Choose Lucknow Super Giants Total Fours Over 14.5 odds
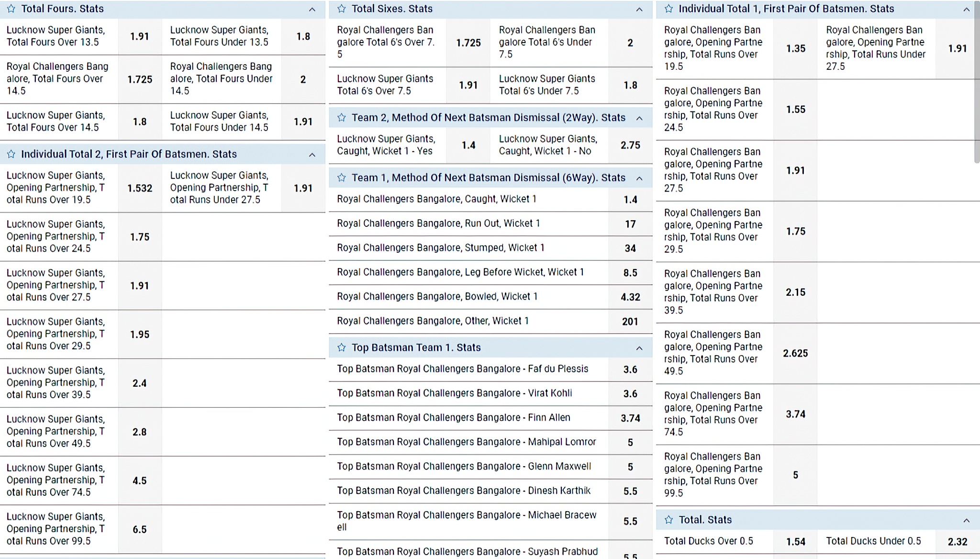980x559 pixels. pos(140,122)
